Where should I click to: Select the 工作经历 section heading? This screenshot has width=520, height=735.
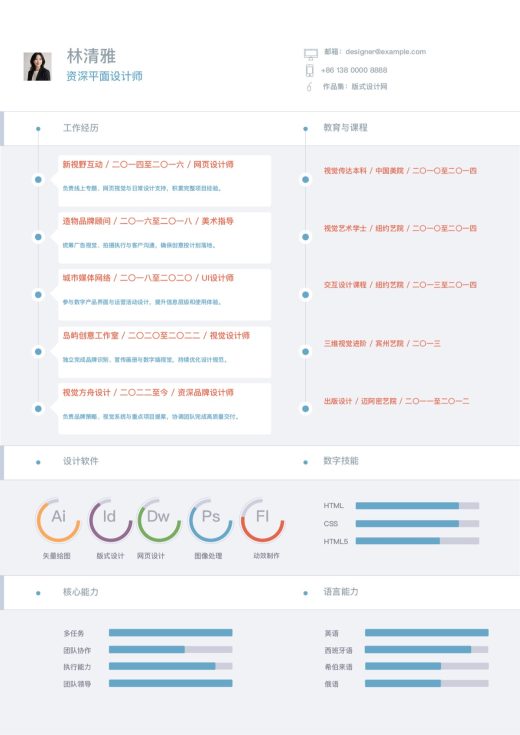(81, 128)
